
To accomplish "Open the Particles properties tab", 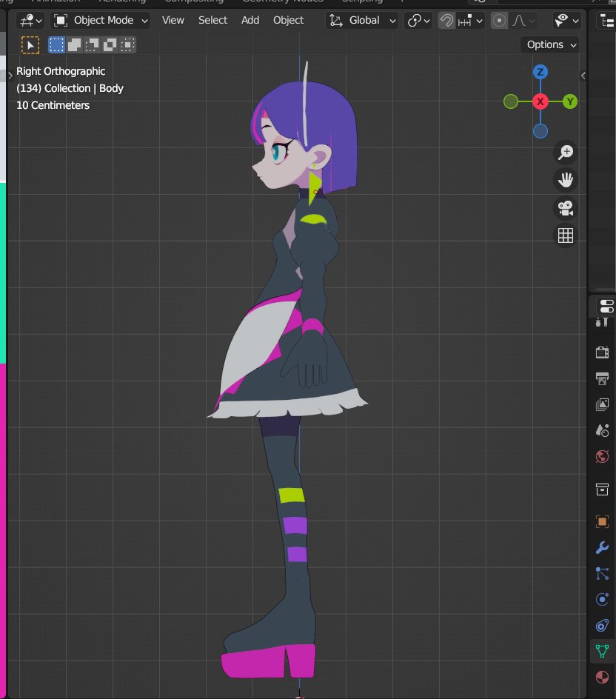I will point(602,574).
